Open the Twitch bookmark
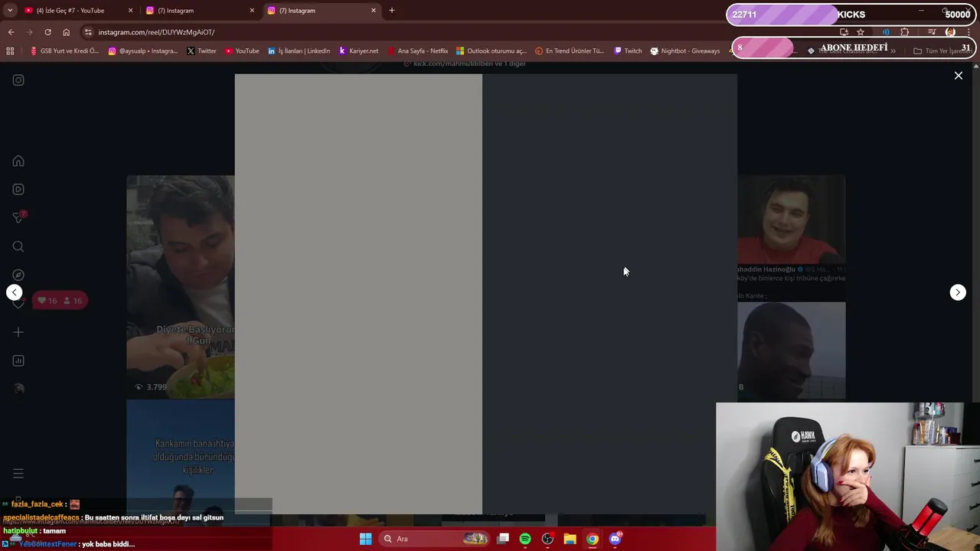The image size is (980, 551). click(628, 51)
